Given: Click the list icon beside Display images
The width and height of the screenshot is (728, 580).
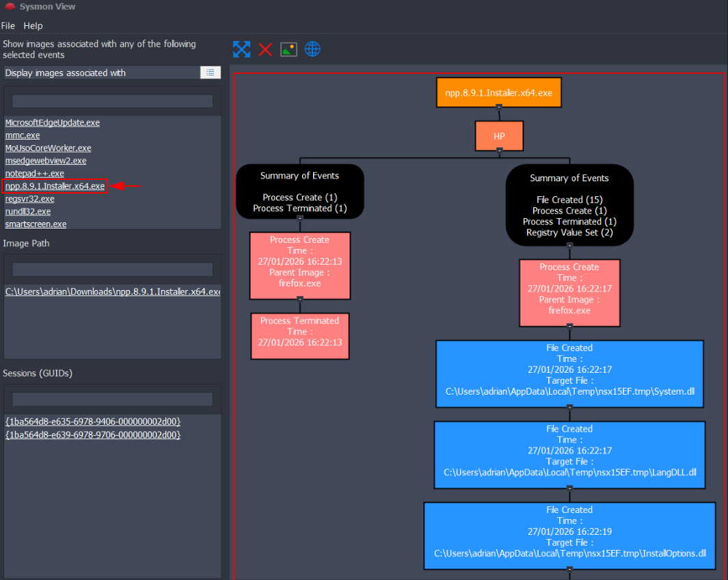Looking at the screenshot, I should click(210, 72).
